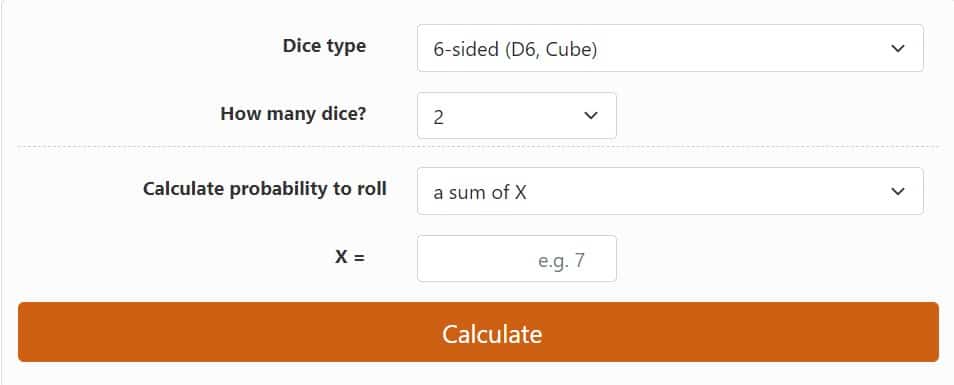Expand the How many dice dropdown
This screenshot has width=954, height=385.
[517, 116]
